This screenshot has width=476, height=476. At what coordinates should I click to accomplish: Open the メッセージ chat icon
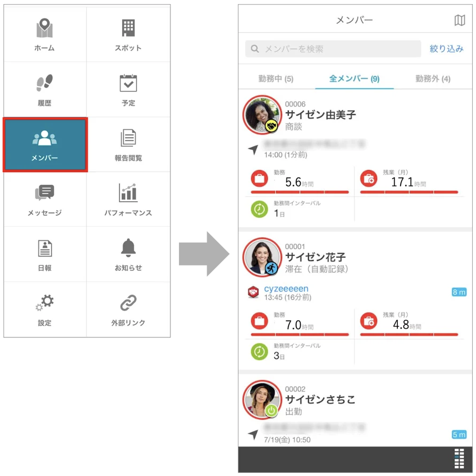pyautogui.click(x=45, y=193)
